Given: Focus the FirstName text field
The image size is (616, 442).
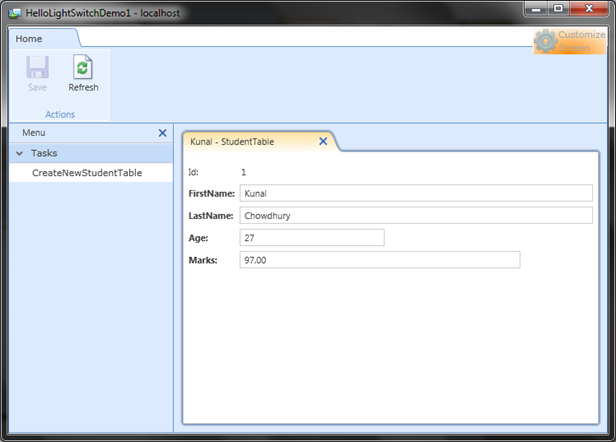Looking at the screenshot, I should click(x=416, y=193).
